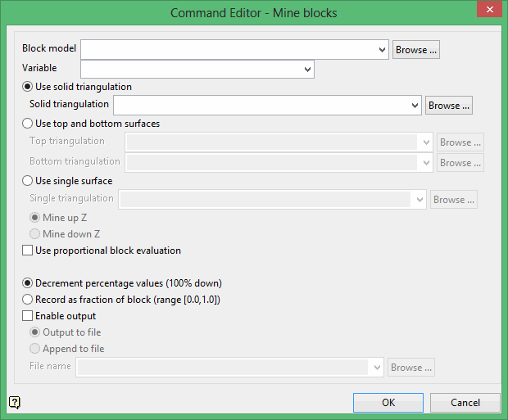
Task: Select Record as fraction of block option
Action: tap(28, 300)
